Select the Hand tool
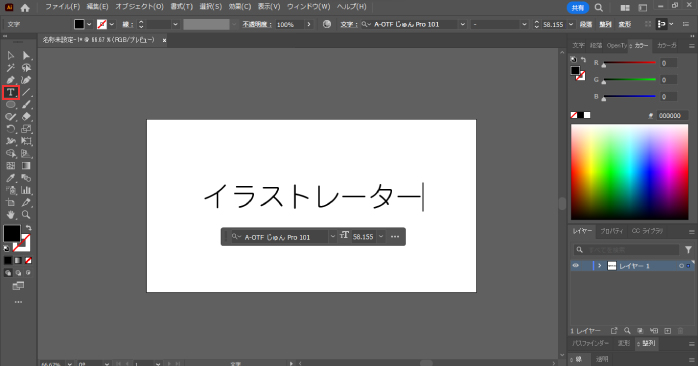Viewport: 698px width, 366px height. click(11, 215)
